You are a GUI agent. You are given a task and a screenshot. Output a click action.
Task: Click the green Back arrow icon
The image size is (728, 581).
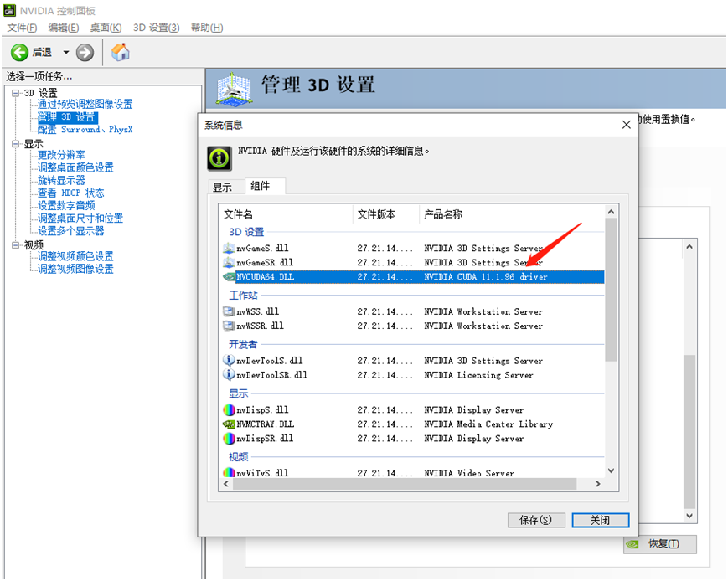click(x=19, y=53)
